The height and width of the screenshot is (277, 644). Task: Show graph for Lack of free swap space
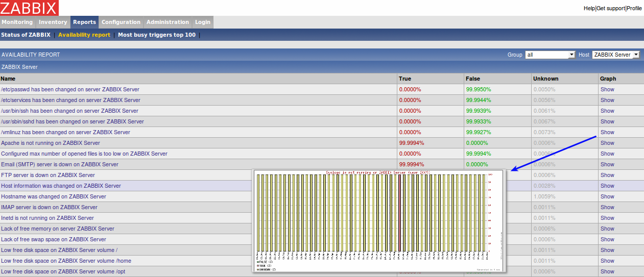(607, 239)
